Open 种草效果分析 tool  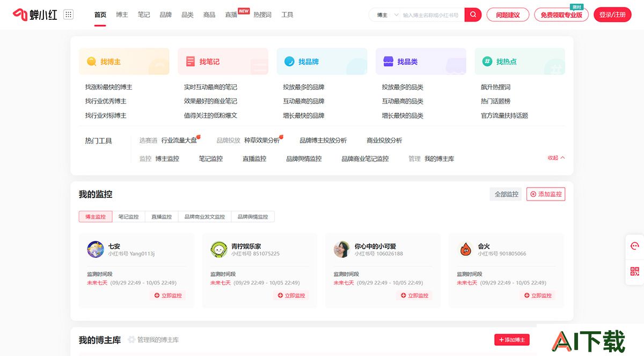point(262,140)
